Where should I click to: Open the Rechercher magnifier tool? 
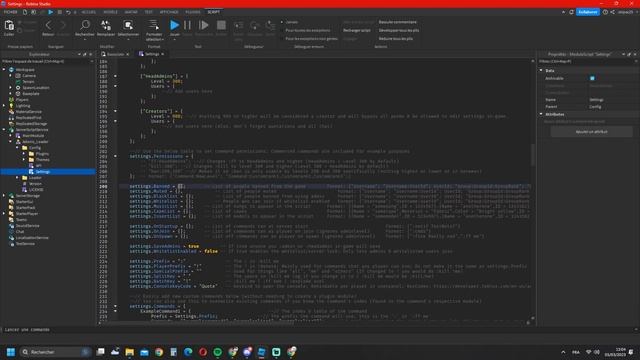tap(85, 26)
